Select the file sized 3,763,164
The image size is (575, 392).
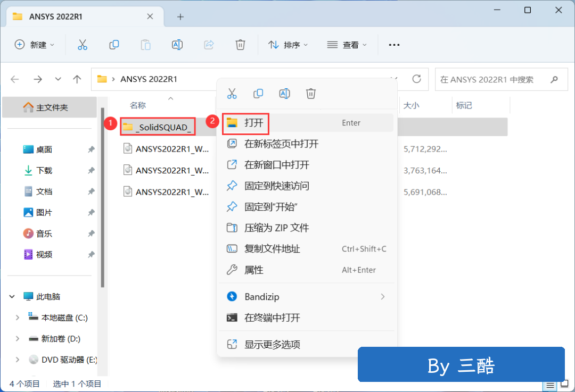click(167, 170)
